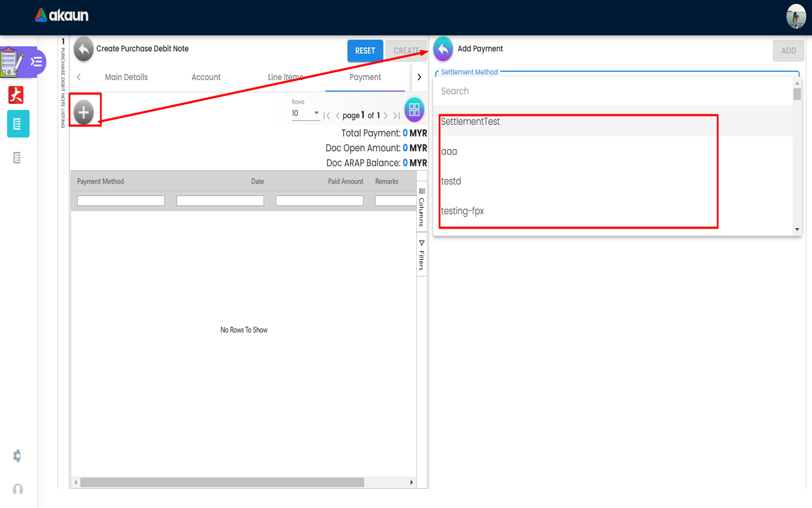
Task: Open the red PDF icon in sidebar
Action: pos(16,95)
